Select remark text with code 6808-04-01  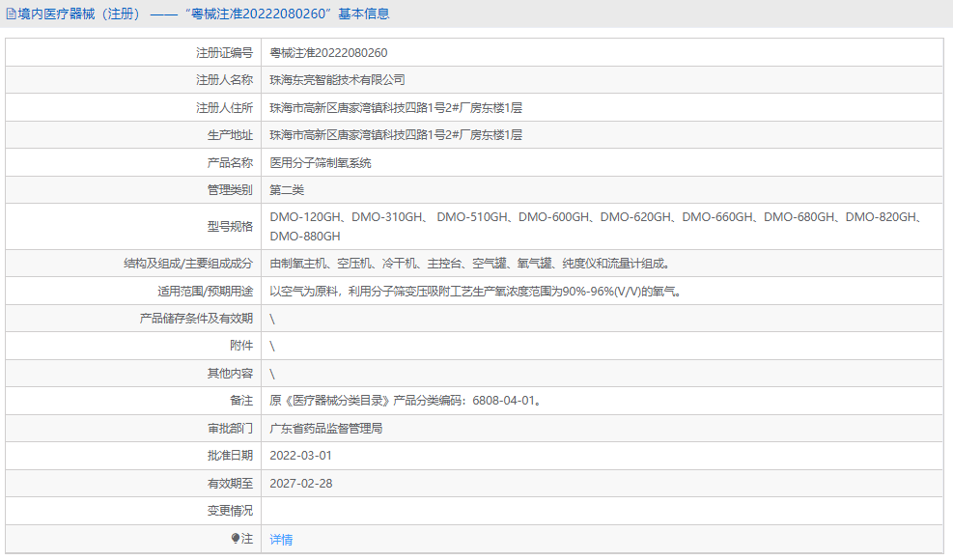(x=406, y=401)
